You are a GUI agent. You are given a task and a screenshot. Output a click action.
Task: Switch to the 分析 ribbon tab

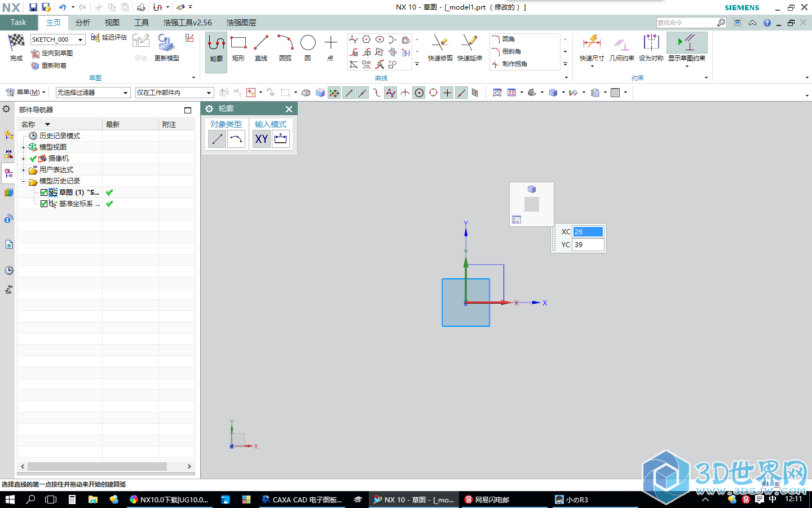[83, 23]
